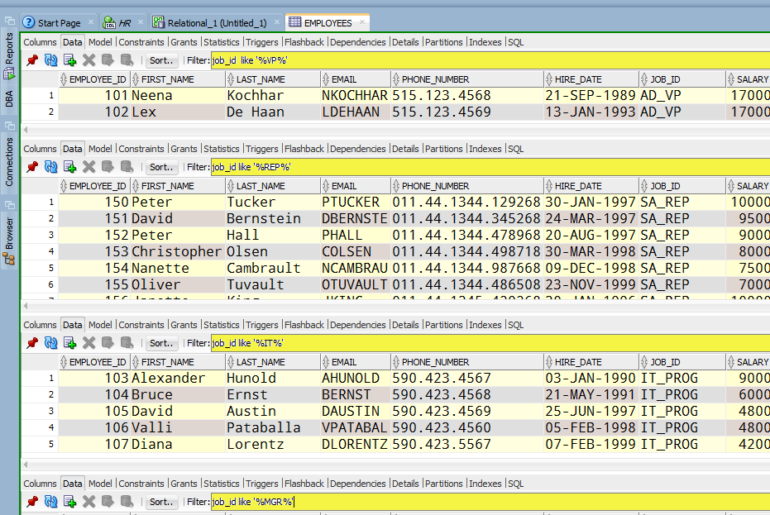Sort by FIRST_NAME header in '%IT%' grid
770x515 pixels.
point(177,362)
